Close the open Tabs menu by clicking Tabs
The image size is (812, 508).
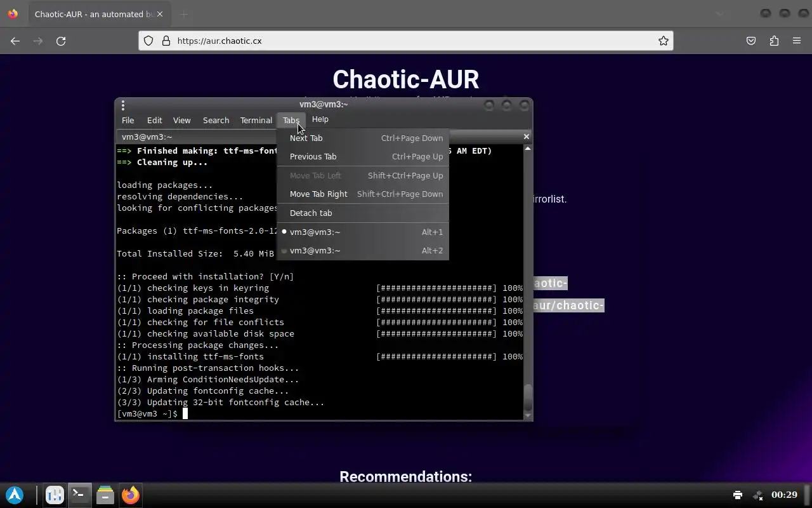[x=291, y=120]
